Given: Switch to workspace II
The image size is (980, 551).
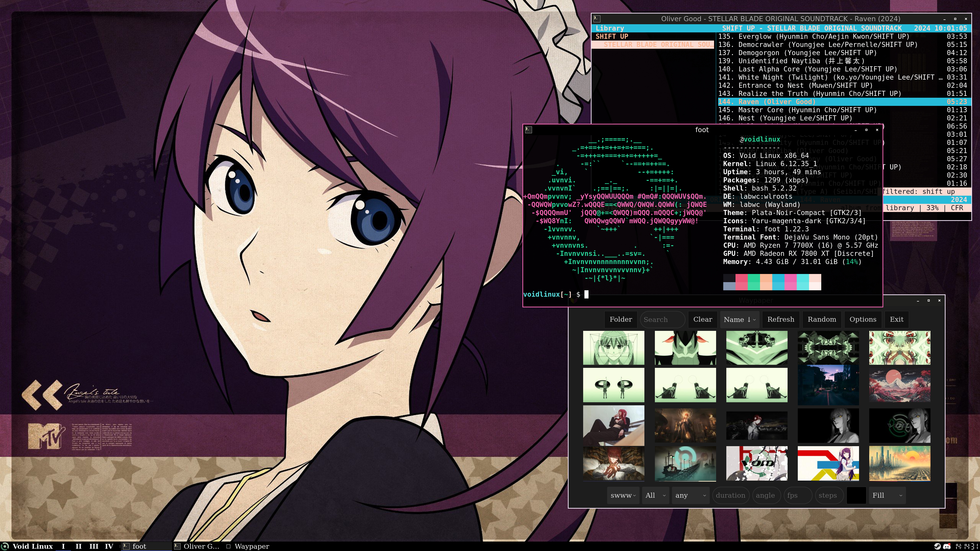Looking at the screenshot, I should click(x=78, y=546).
